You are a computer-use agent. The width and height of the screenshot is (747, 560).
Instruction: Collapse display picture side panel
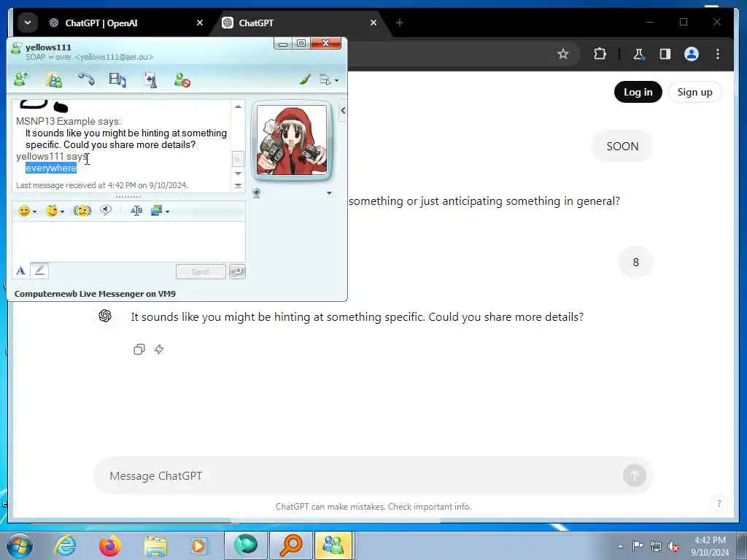(x=343, y=111)
